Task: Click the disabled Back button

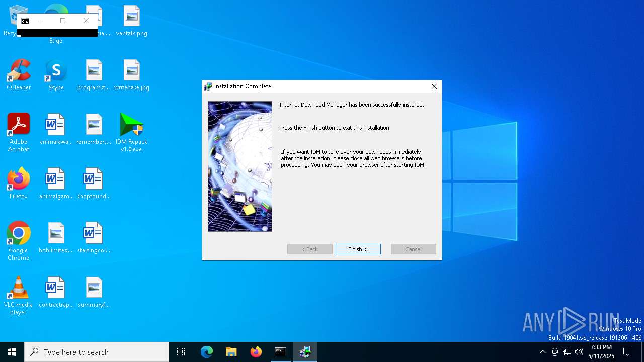Action: [x=310, y=249]
